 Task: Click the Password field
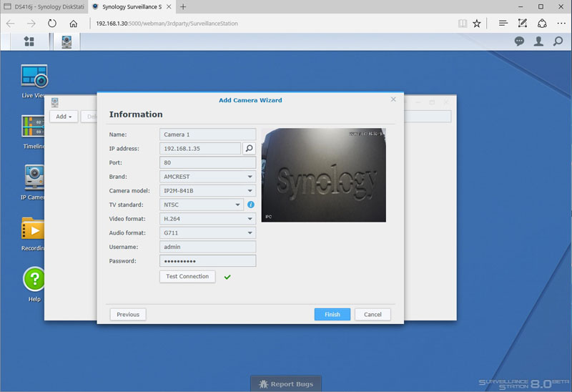click(207, 261)
